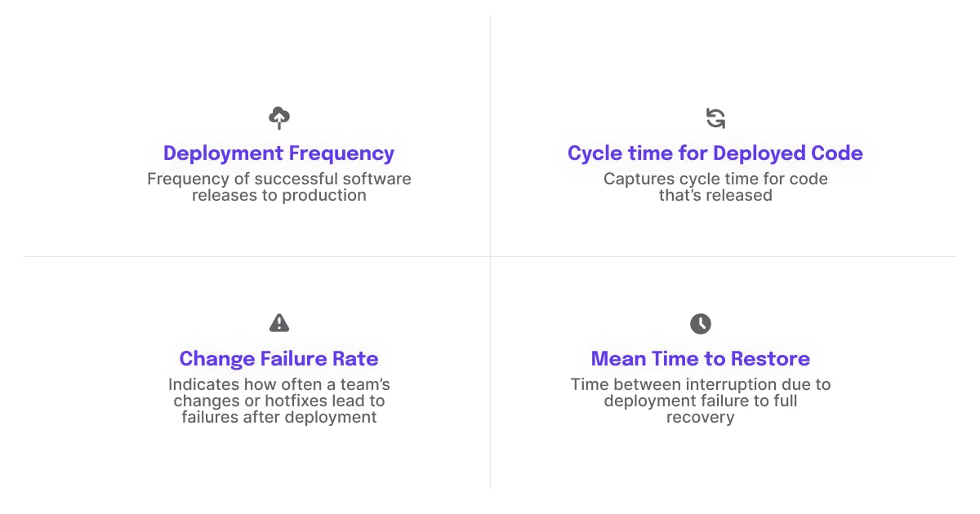Image resolution: width=980 pixels, height=514 pixels.
Task: Click the 'that's released' text line
Action: (715, 196)
